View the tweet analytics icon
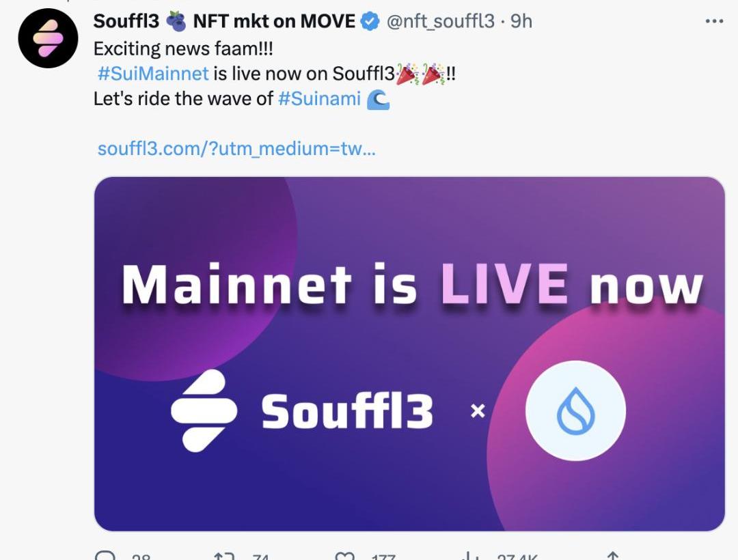The width and height of the screenshot is (738, 560). point(469,556)
